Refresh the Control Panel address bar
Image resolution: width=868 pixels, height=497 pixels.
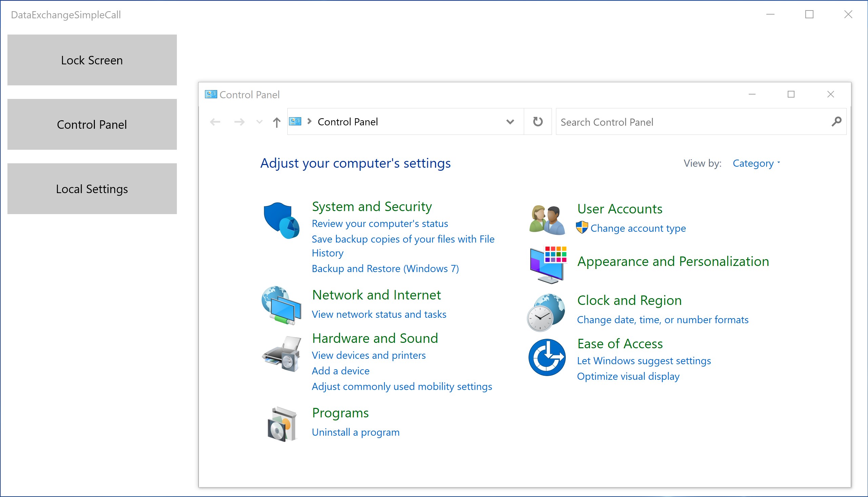pyautogui.click(x=538, y=122)
